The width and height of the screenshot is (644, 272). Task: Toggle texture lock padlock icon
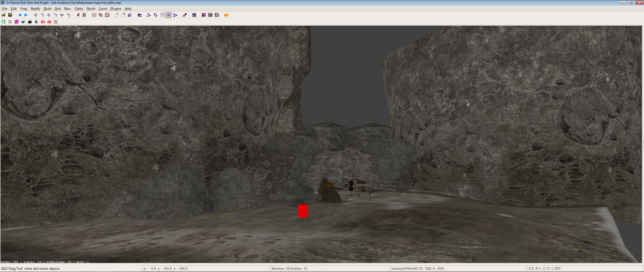pos(194,15)
